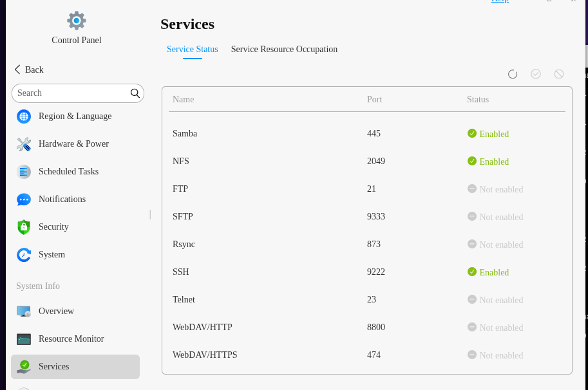Click the Services sidebar icon
This screenshot has height=390, width=588.
24,367
